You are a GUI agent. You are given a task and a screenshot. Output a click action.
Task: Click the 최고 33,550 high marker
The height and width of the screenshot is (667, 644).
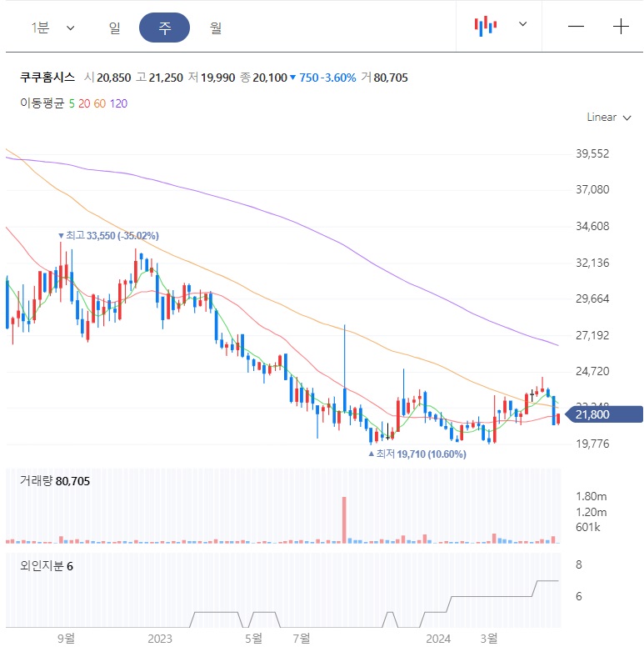(x=108, y=235)
